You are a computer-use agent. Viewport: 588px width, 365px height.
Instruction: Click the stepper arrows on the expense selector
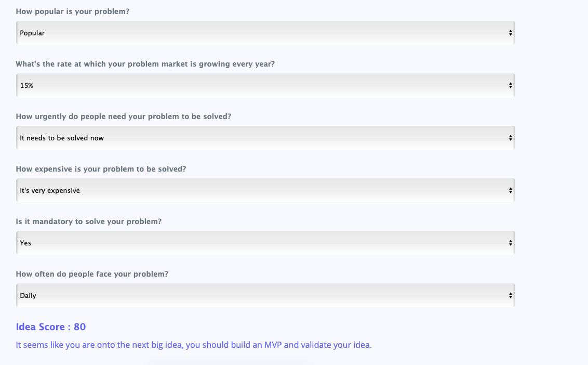pyautogui.click(x=511, y=190)
